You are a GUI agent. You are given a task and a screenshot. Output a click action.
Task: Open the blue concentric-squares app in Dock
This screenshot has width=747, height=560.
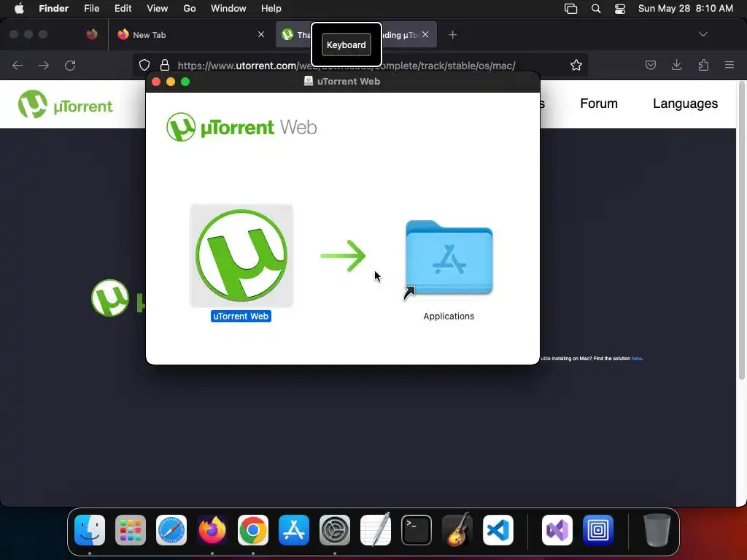coord(598,530)
